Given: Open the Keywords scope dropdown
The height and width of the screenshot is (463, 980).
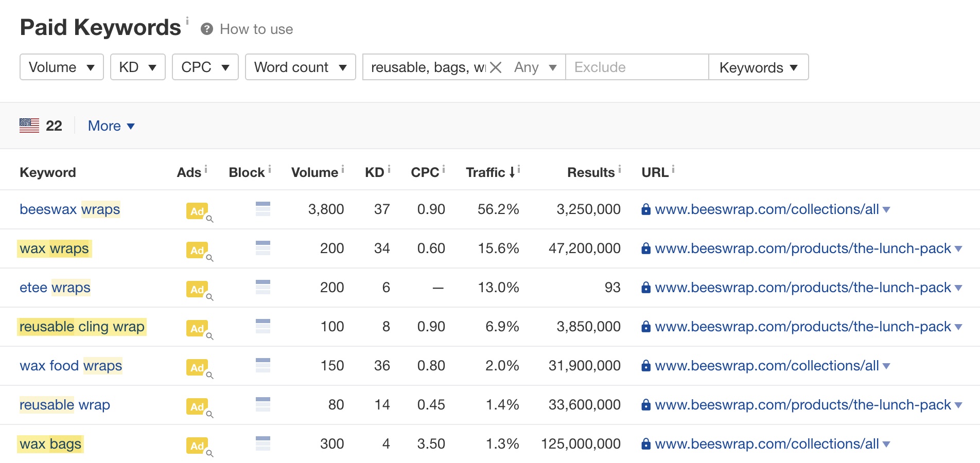Looking at the screenshot, I should [x=758, y=67].
